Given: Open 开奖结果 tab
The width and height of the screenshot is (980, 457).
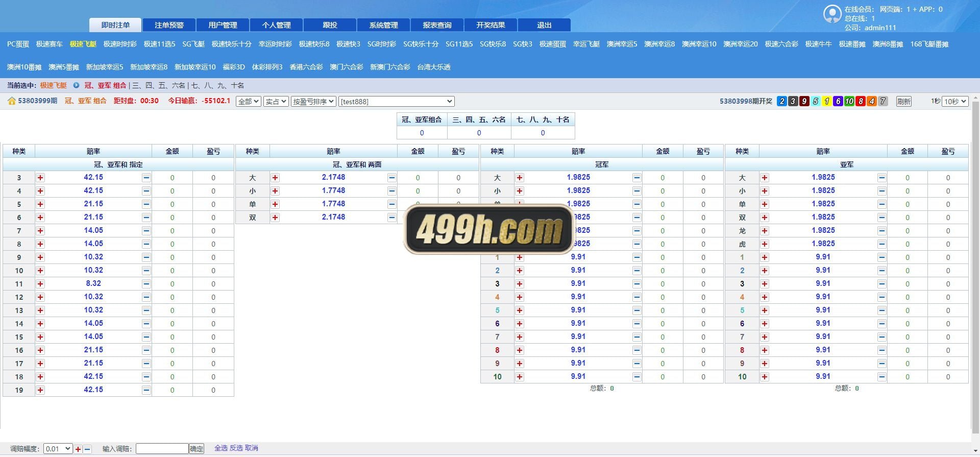Looking at the screenshot, I should (x=491, y=25).
